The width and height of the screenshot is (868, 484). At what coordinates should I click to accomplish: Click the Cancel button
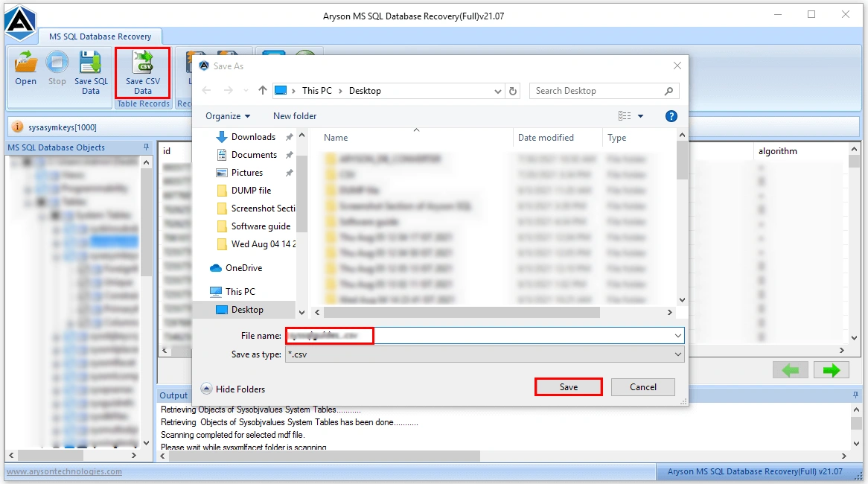click(642, 387)
